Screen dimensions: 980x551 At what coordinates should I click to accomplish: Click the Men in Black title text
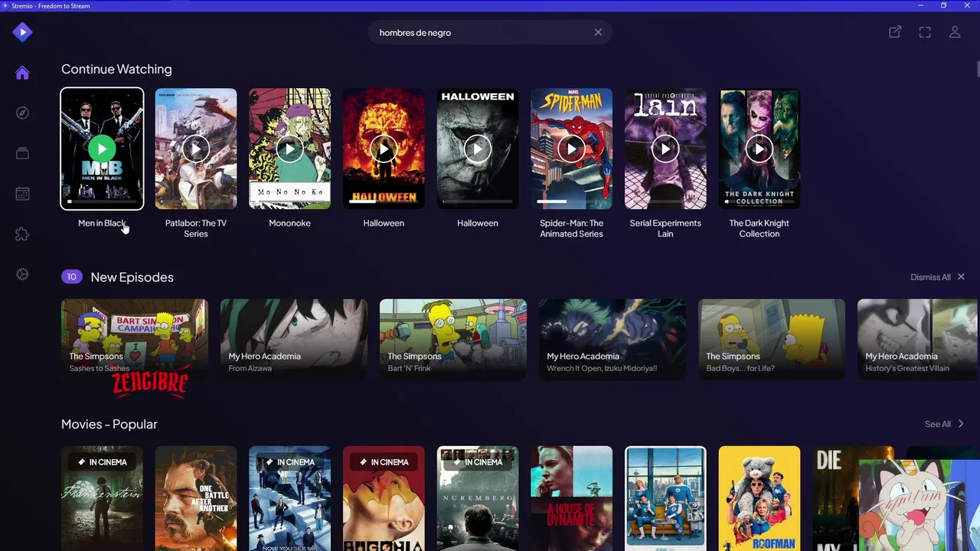tap(102, 223)
